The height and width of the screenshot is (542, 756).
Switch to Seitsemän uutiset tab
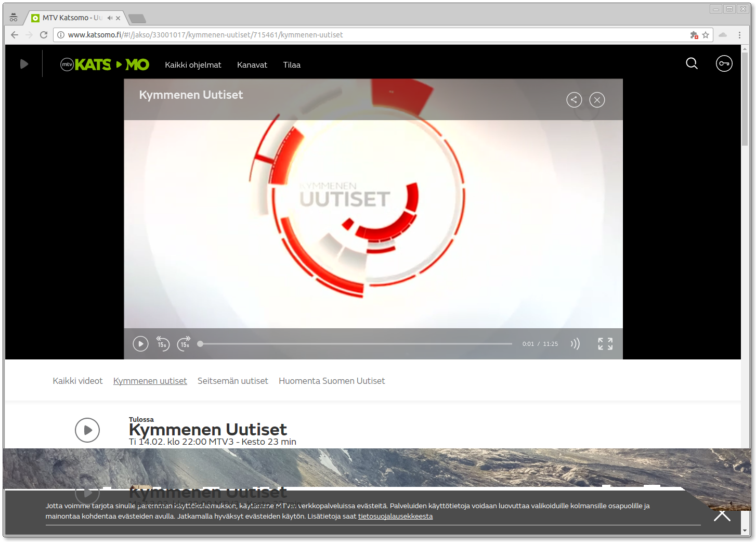coord(233,381)
